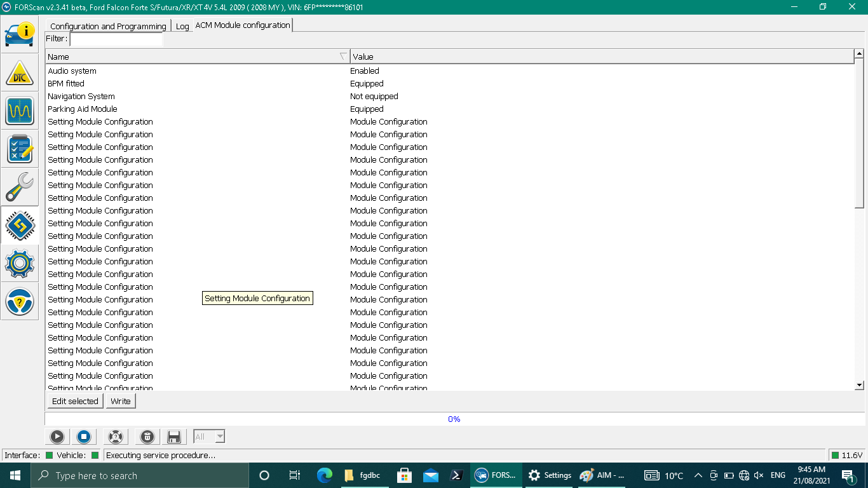Select the BPM fitted row
The height and width of the screenshot is (488, 868).
[x=450, y=83]
